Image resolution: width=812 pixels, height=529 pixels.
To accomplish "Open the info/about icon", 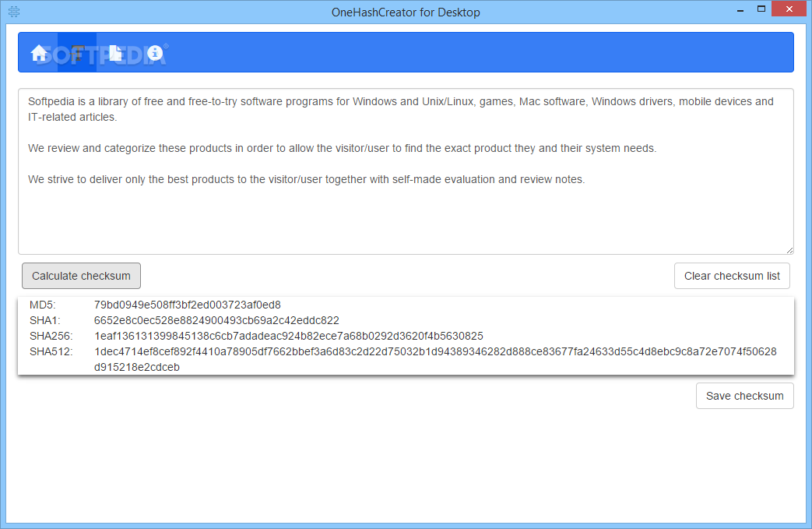I will coord(154,52).
